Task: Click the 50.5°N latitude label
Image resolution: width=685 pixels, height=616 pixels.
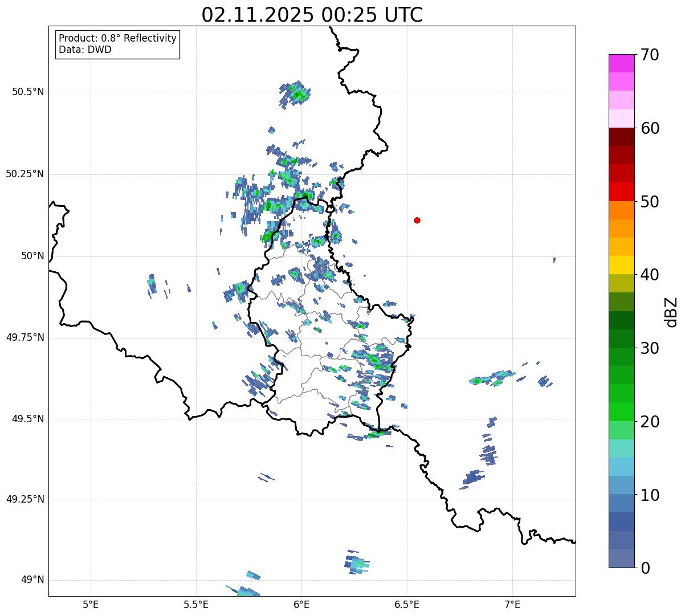Action: (28, 92)
